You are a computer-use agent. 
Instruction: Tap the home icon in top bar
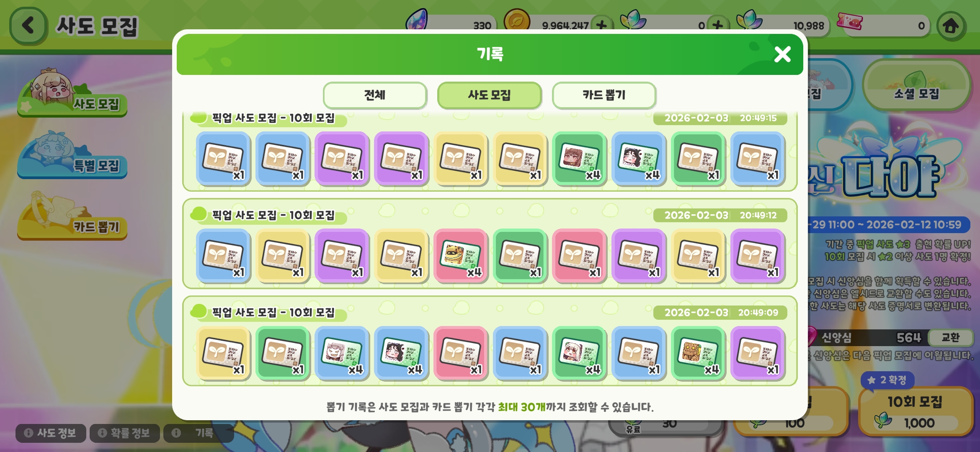(x=951, y=26)
